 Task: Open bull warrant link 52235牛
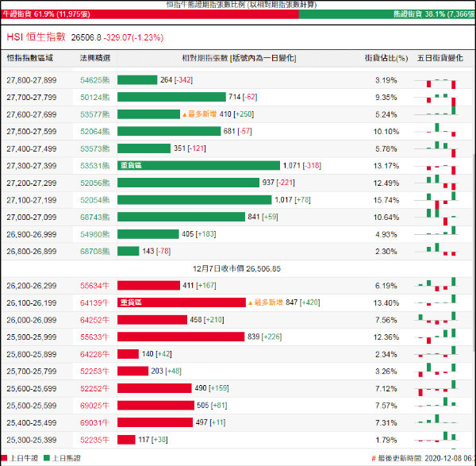point(94,440)
